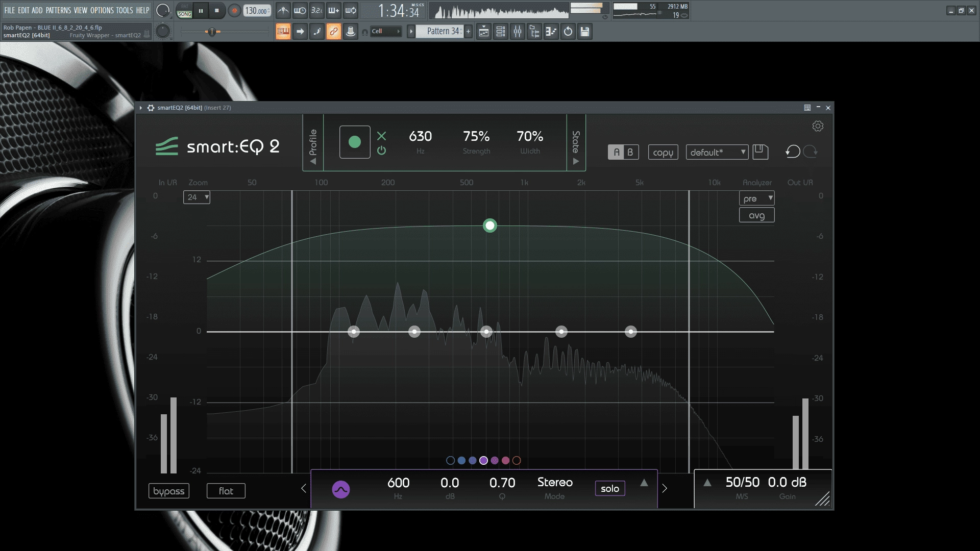
Task: Click the record button
Action: click(234, 11)
